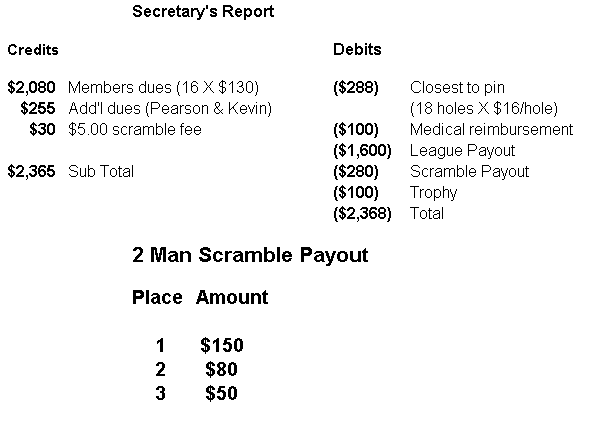Select the Trophy debit label

[433, 192]
